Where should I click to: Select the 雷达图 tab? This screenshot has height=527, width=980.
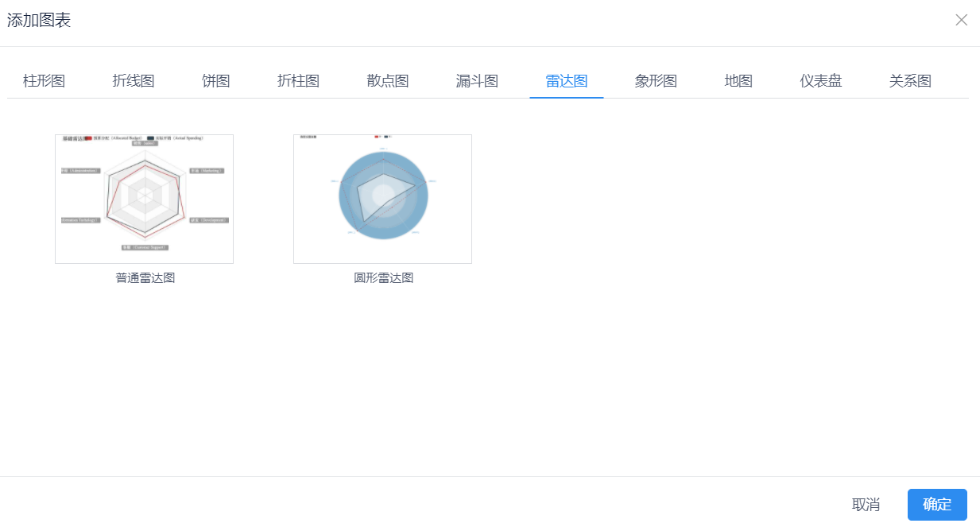click(567, 80)
